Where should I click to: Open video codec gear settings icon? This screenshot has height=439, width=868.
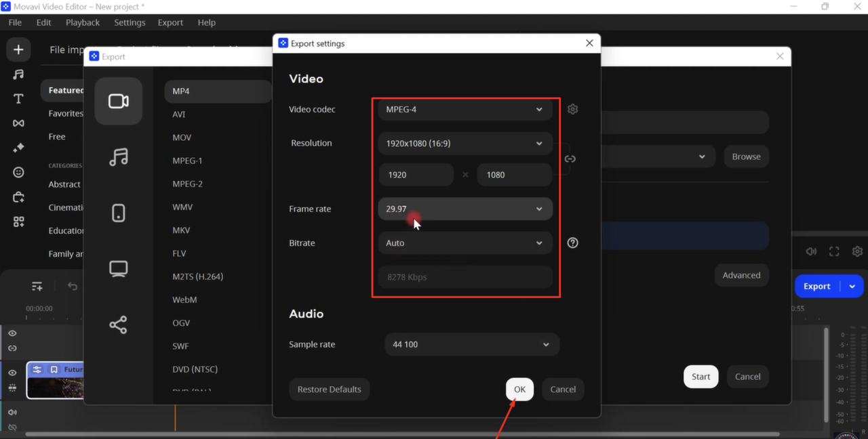tap(573, 109)
